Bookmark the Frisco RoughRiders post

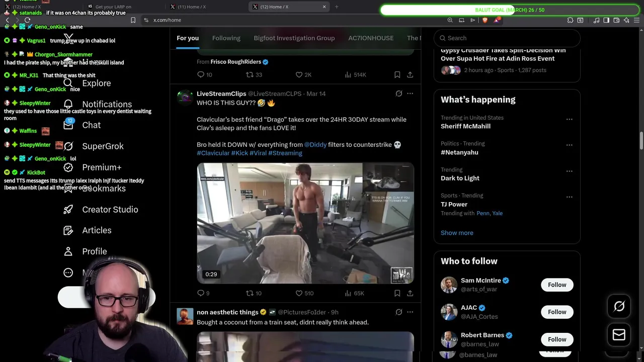pos(397,74)
